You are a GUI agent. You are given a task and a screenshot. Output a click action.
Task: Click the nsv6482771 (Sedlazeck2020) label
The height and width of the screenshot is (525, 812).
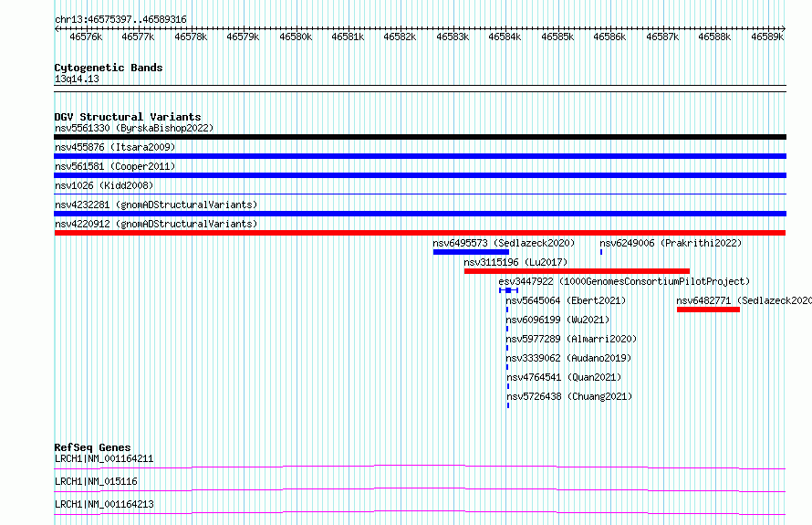pyautogui.click(x=744, y=300)
